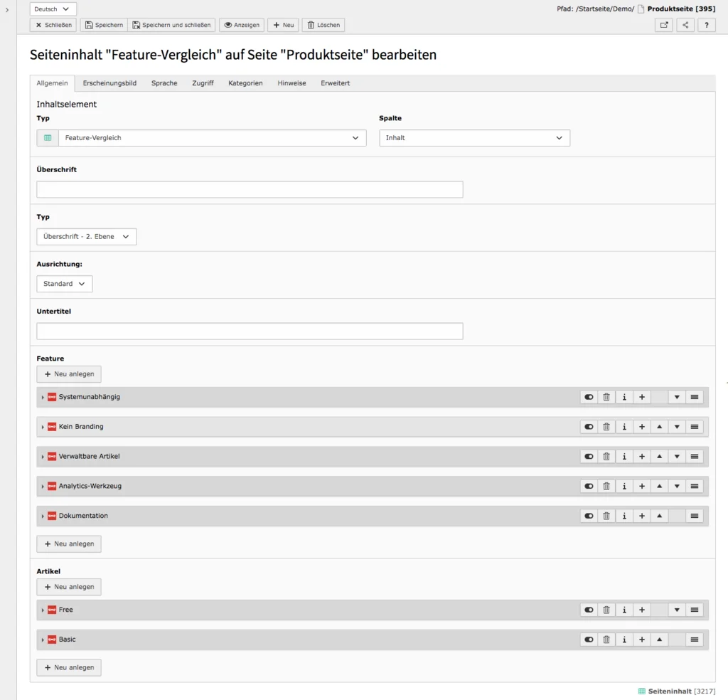Viewport: 728px width, 700px height.
Task: Change language in the Deutsch dropdown
Action: (x=53, y=9)
